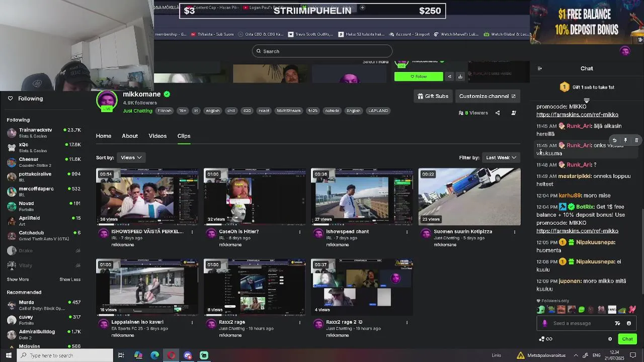
Task: Send message with the green Chat button
Action: click(627, 339)
